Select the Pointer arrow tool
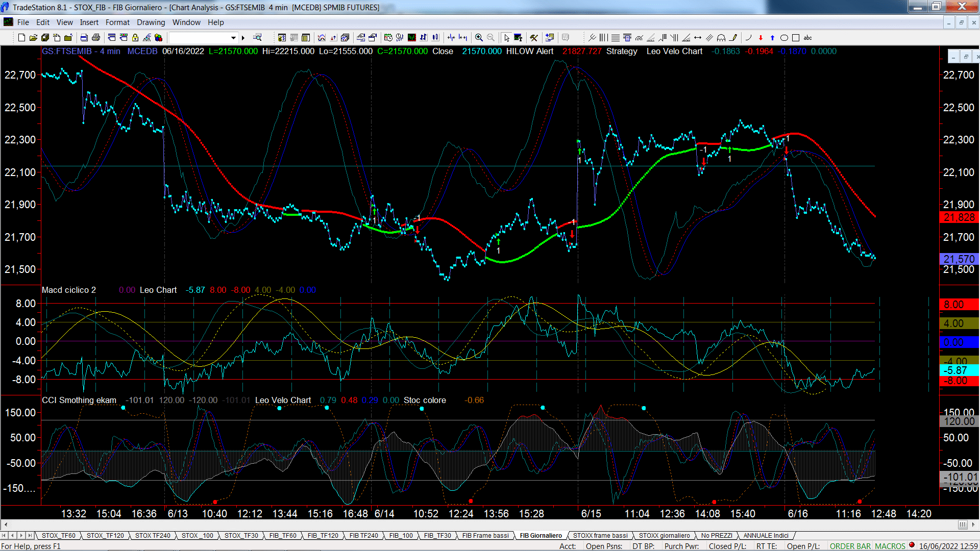The image size is (980, 551). coord(506,38)
